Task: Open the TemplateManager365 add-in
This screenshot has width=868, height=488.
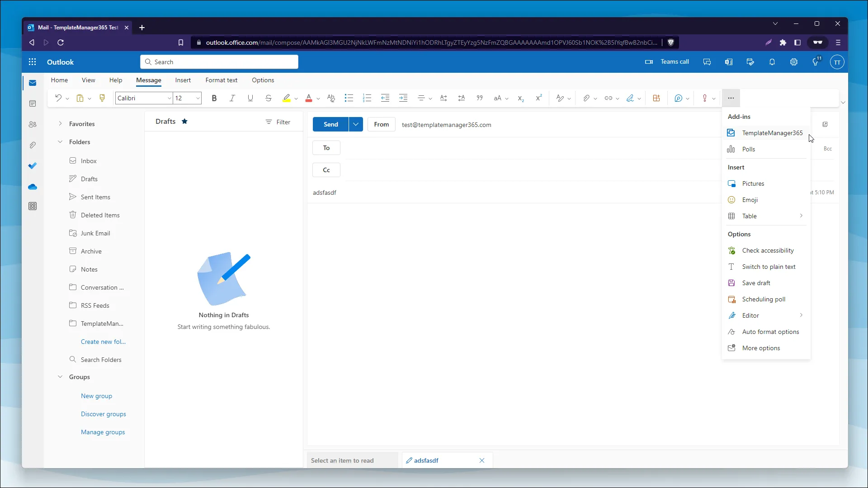Action: pyautogui.click(x=773, y=133)
